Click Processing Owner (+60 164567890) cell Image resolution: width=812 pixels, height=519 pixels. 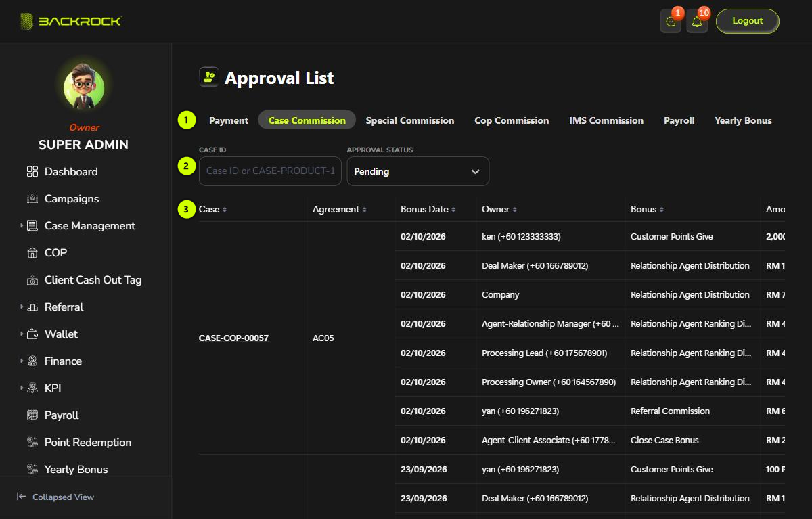549,382
